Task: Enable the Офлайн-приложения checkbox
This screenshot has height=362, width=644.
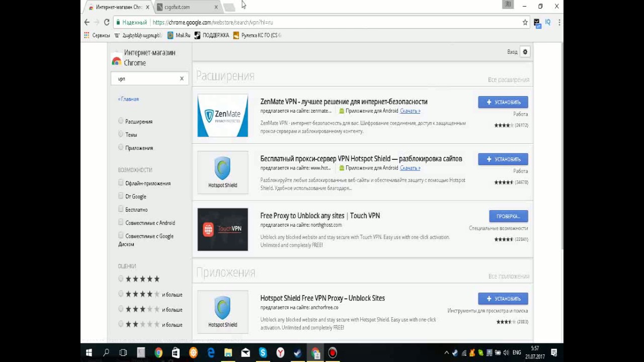Action: point(121,183)
